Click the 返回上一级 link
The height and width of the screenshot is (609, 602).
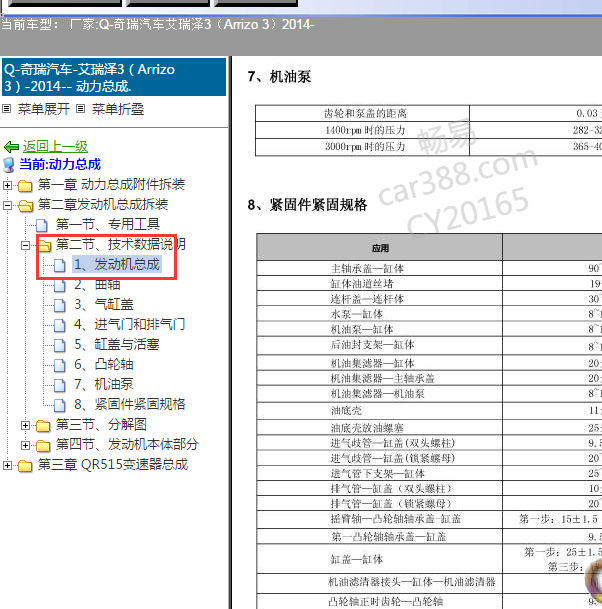[55, 146]
